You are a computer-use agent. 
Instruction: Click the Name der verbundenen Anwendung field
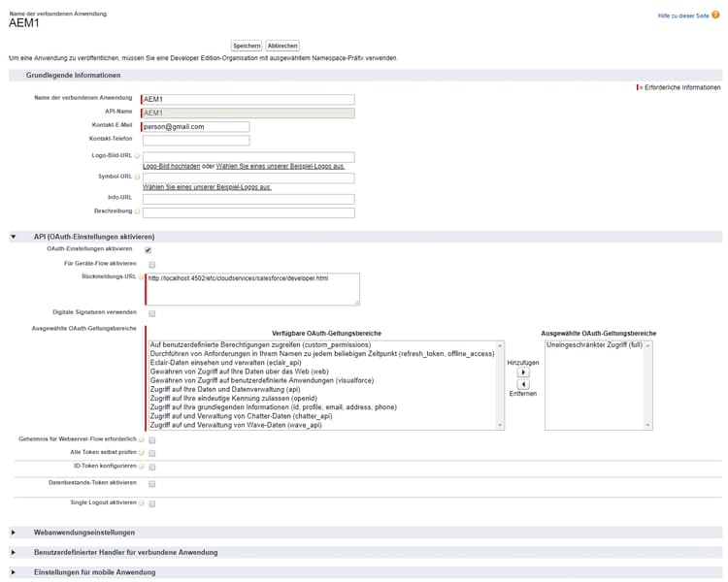248,99
